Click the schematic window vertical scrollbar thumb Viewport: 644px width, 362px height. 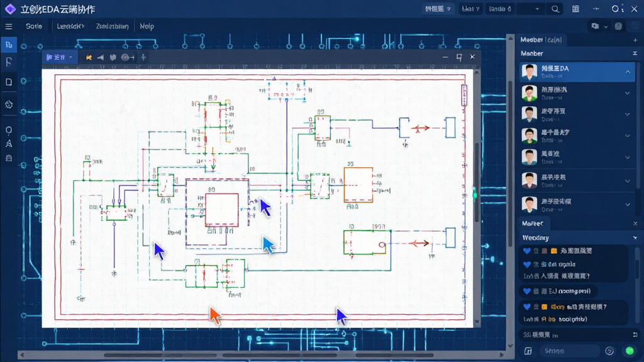point(477,183)
